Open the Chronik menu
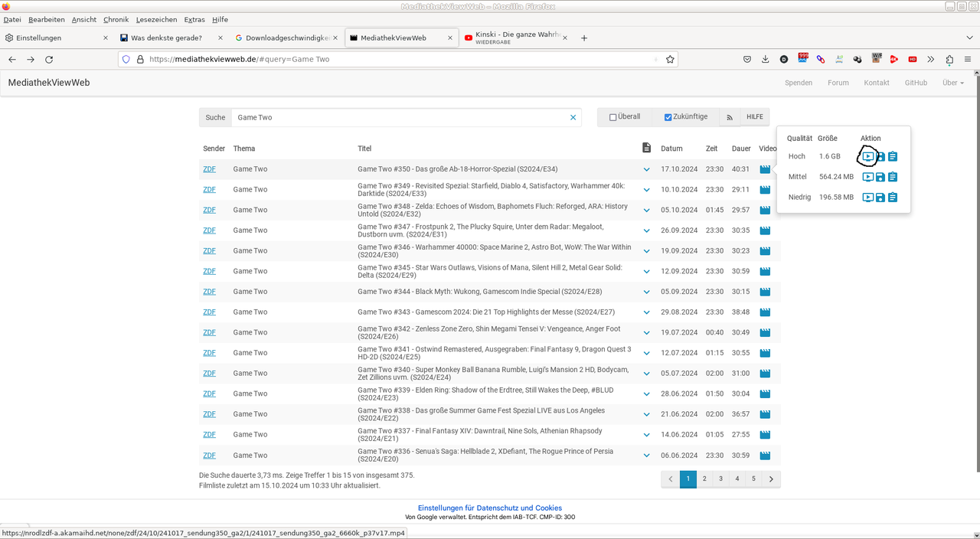 click(116, 19)
